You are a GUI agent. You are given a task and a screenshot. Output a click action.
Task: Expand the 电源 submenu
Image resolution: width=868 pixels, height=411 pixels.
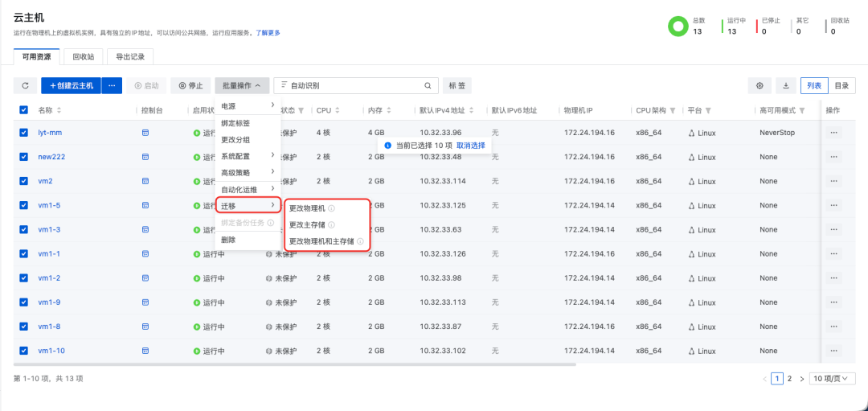coord(248,105)
